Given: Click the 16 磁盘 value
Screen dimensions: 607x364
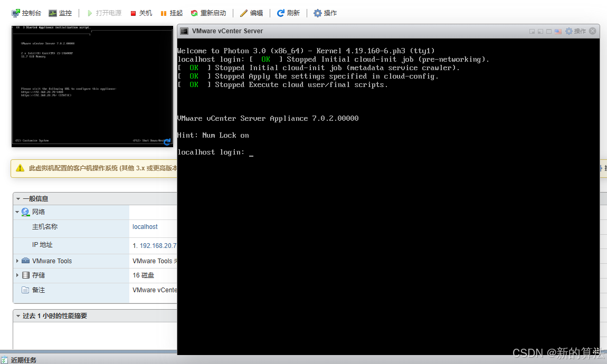Looking at the screenshot, I should (x=143, y=275).
